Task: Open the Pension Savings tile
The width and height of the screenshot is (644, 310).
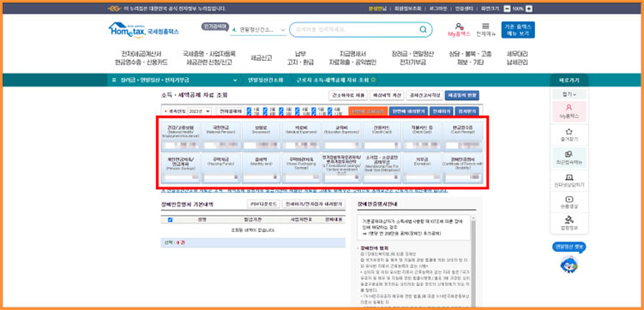Action: click(181, 168)
